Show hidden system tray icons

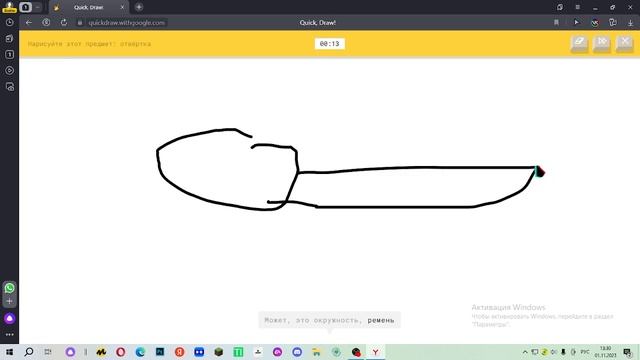[524, 352]
